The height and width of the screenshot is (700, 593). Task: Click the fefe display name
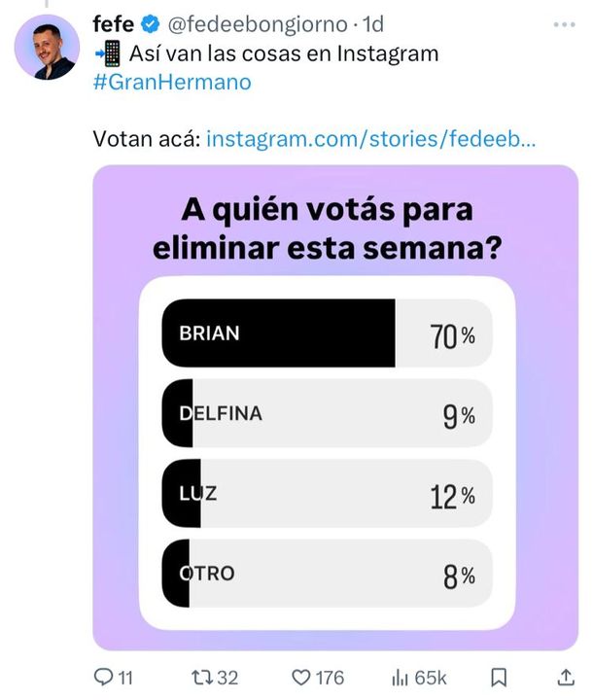pyautogui.click(x=115, y=24)
